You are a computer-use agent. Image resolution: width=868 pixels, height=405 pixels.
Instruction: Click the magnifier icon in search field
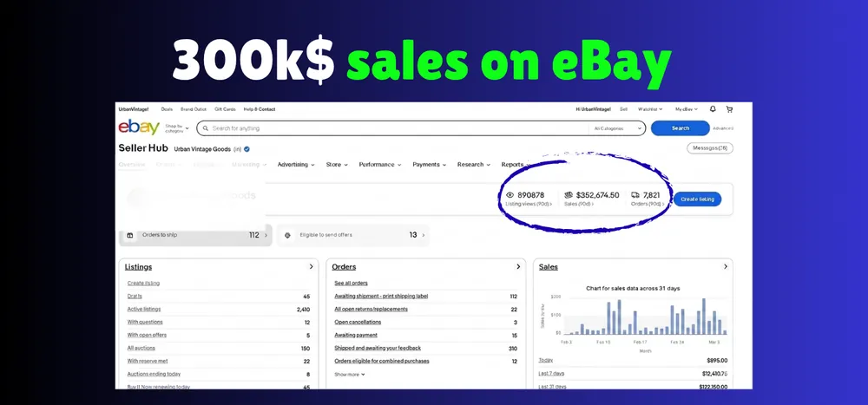pyautogui.click(x=205, y=128)
